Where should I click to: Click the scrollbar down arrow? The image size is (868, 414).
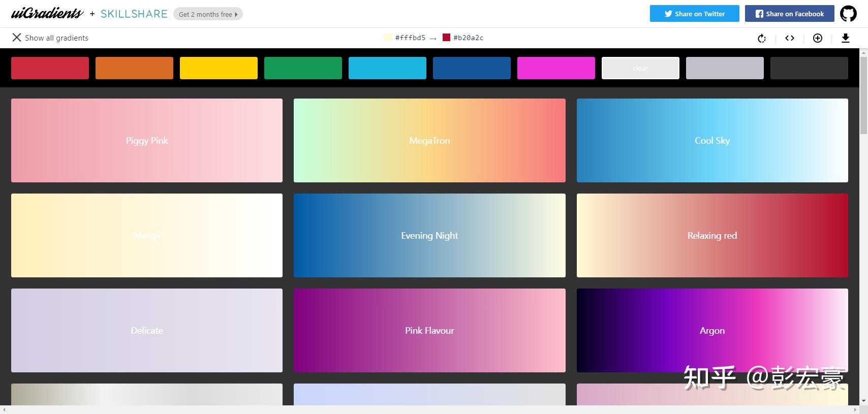(863, 401)
